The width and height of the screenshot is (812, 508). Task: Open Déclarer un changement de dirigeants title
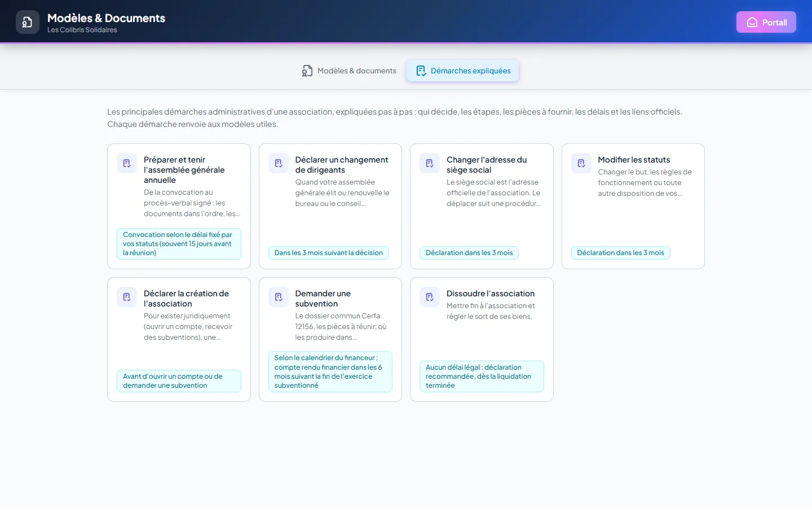point(342,165)
